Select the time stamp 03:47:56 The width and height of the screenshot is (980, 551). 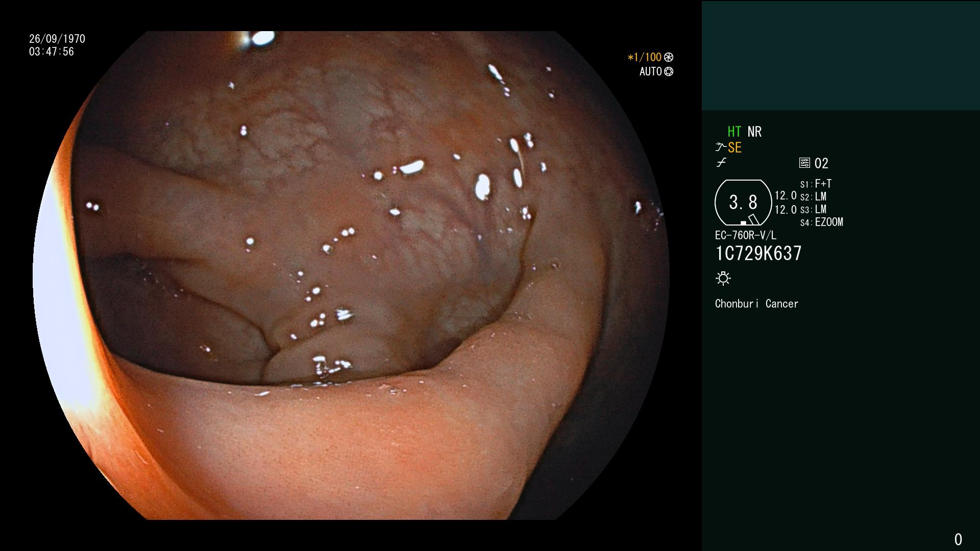tap(52, 52)
